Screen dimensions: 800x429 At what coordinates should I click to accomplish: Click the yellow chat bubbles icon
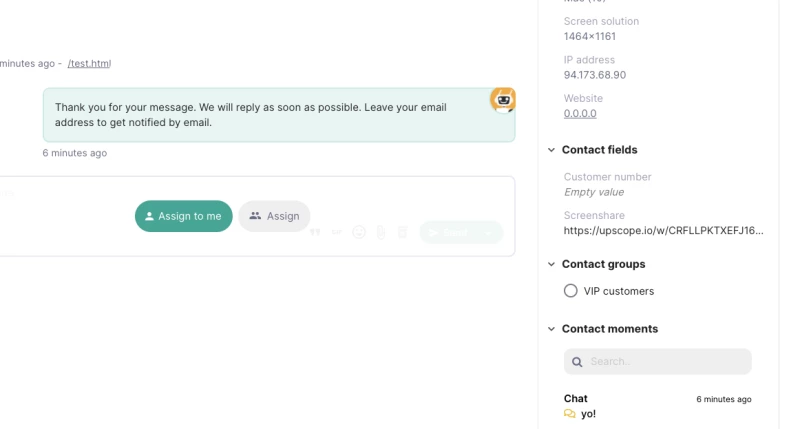click(570, 414)
